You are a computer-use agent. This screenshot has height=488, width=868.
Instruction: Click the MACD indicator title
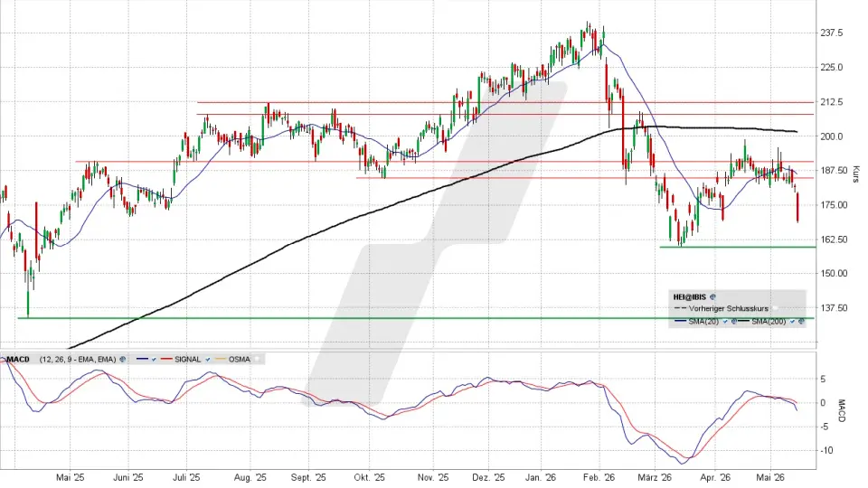[x=18, y=359]
